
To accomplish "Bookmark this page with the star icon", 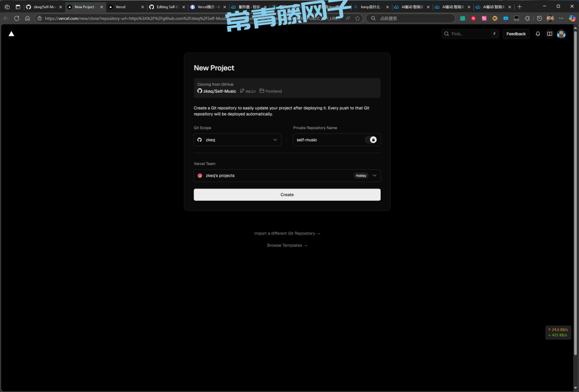I will 358,18.
